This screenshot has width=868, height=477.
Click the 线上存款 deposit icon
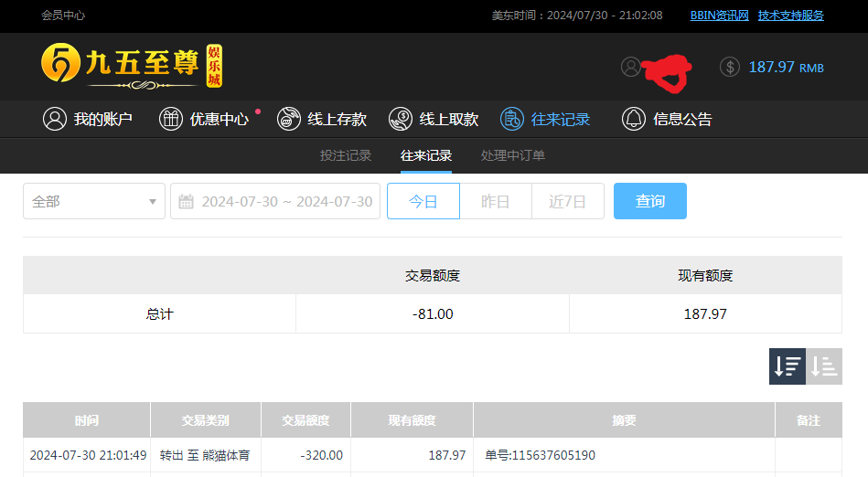[x=289, y=119]
